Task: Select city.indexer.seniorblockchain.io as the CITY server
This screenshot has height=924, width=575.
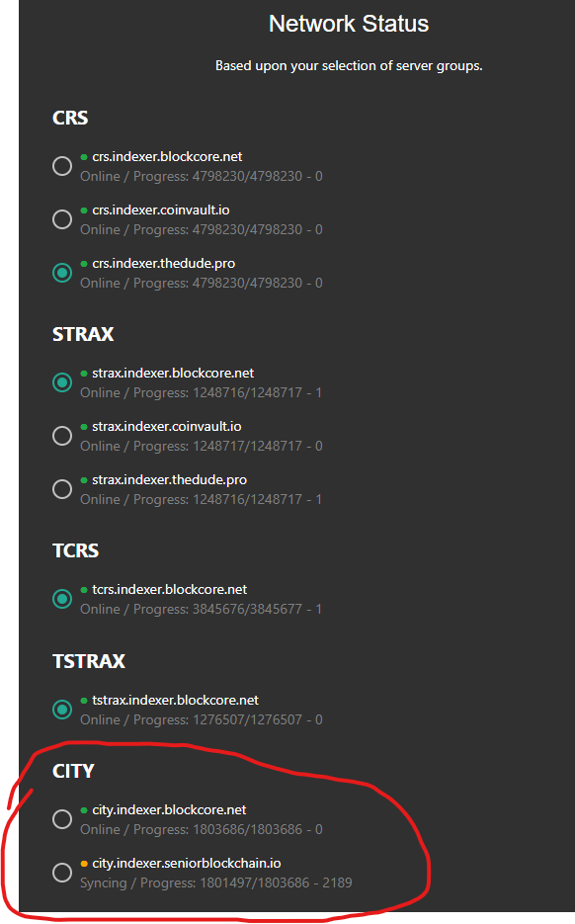Action: pyautogui.click(x=61, y=873)
